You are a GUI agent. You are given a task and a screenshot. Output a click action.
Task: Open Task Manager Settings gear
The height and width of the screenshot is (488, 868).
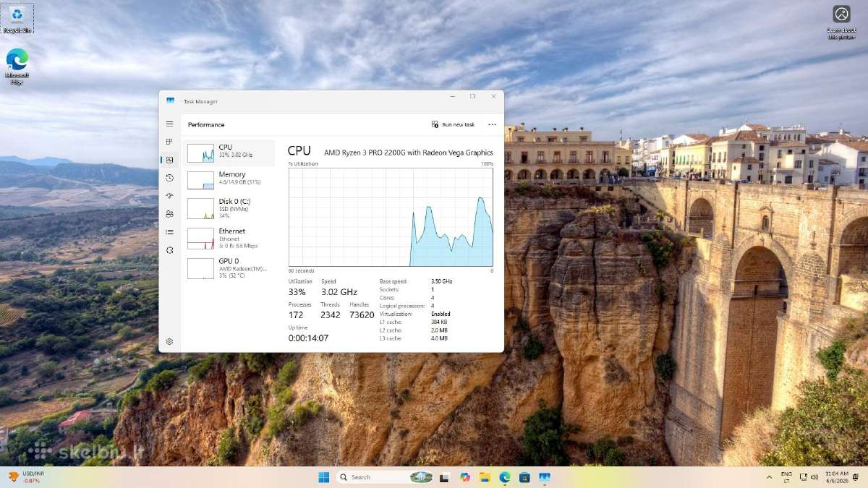point(169,341)
